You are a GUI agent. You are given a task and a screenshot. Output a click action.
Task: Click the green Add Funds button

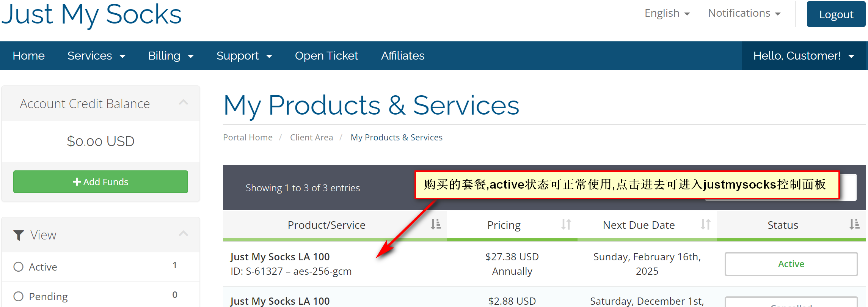click(100, 182)
